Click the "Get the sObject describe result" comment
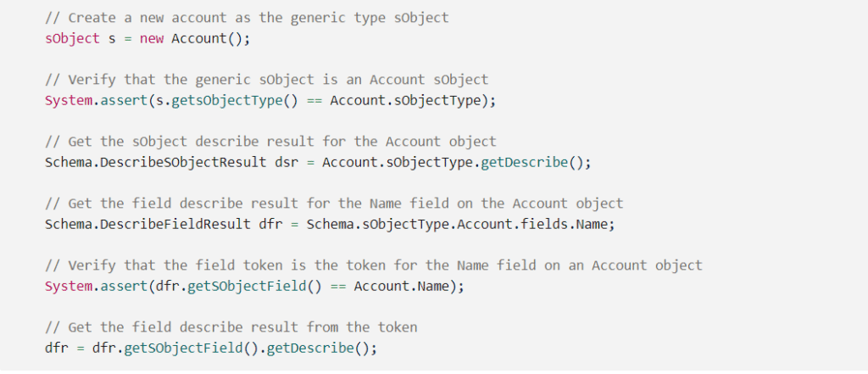Image resolution: width=868 pixels, height=374 pixels. pyautogui.click(x=270, y=141)
